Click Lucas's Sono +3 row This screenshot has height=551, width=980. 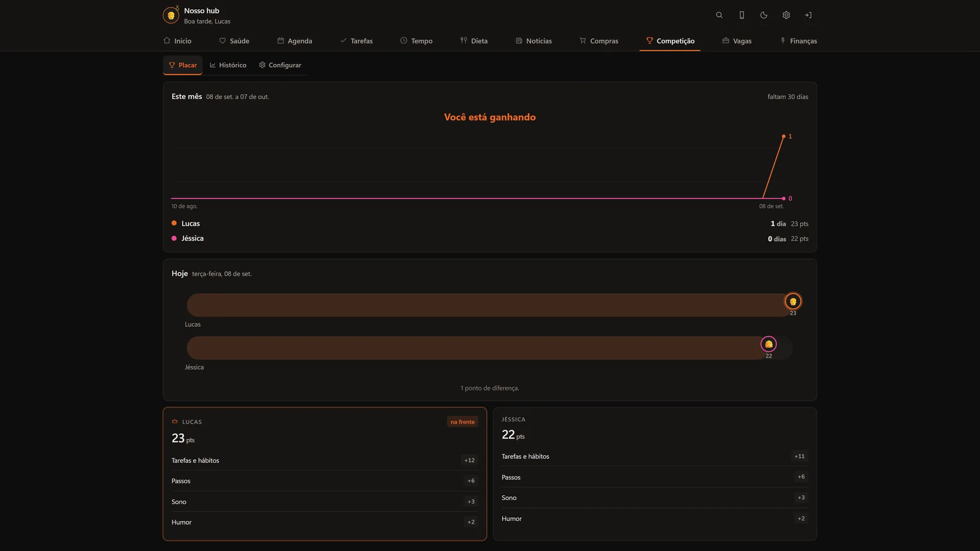tap(324, 501)
